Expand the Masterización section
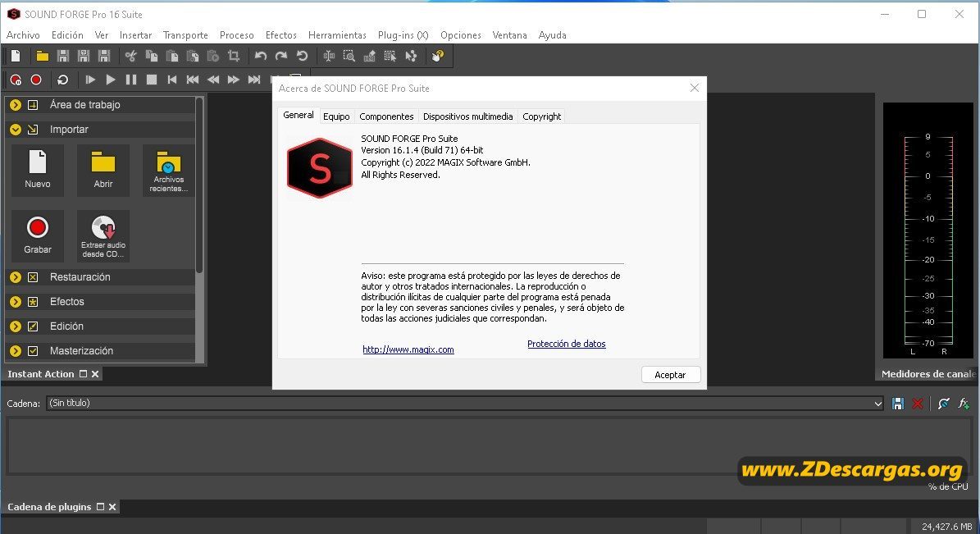This screenshot has height=534, width=980. pyautogui.click(x=16, y=351)
